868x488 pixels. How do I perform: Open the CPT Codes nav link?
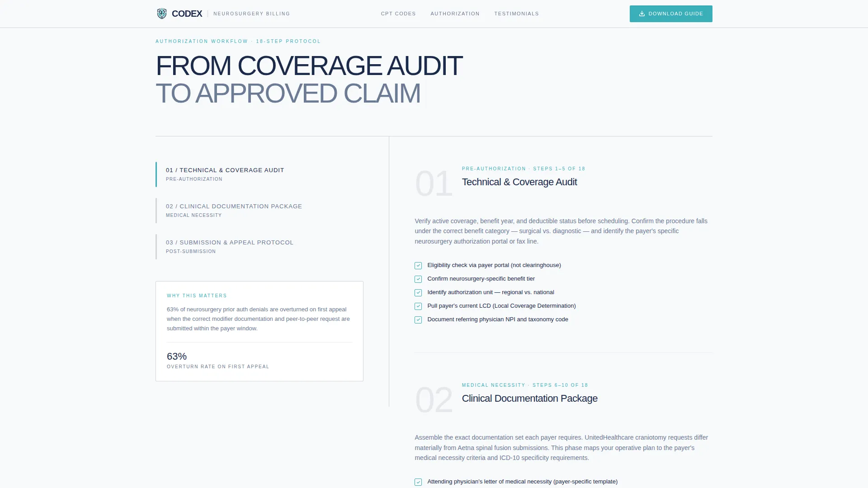(398, 14)
